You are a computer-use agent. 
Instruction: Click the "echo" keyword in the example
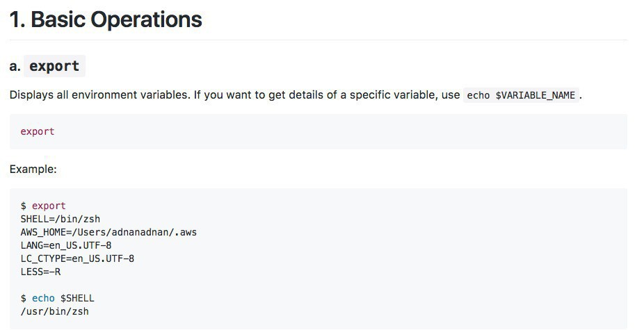coord(43,298)
